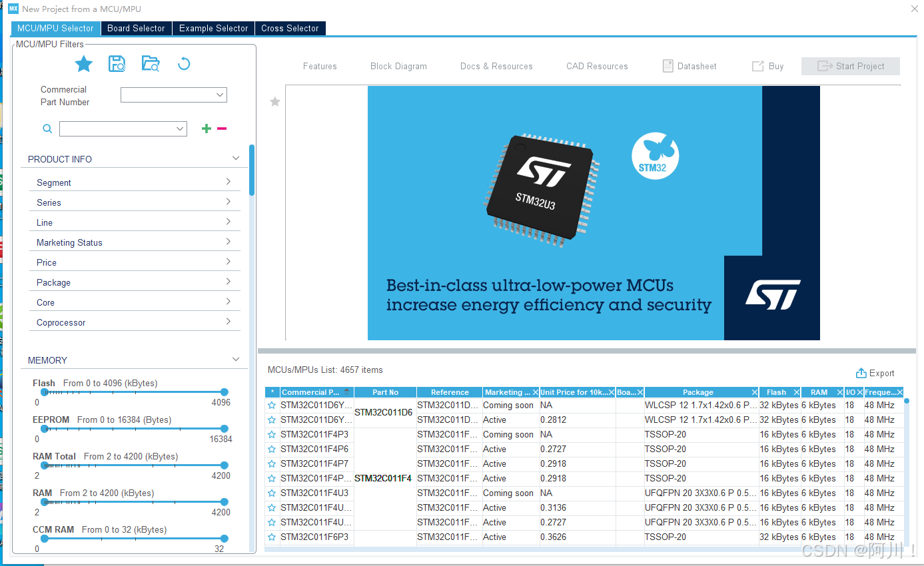Click the MCU/MPU Filters panel vertical scrollbar
This screenshot has width=924, height=566.
coord(252,170)
